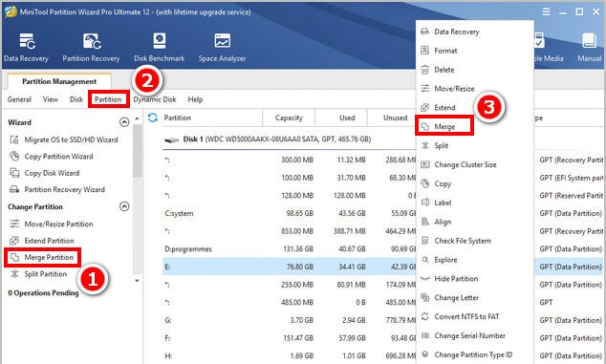Open the Disk menu
The image size is (606, 364).
coord(76,99)
